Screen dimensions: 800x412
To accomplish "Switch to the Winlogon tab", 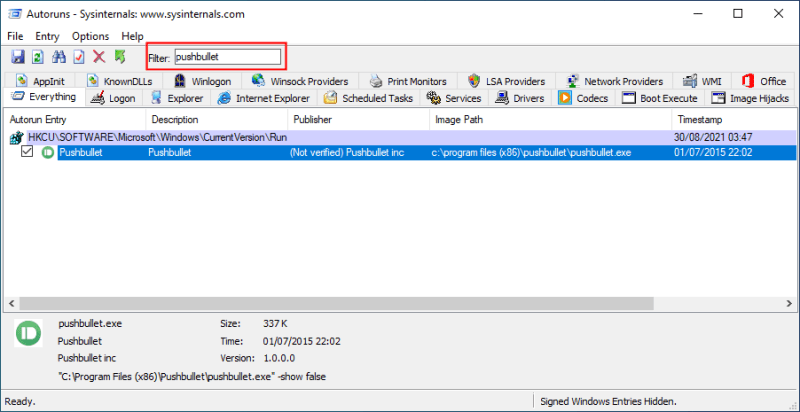I will coord(203,81).
